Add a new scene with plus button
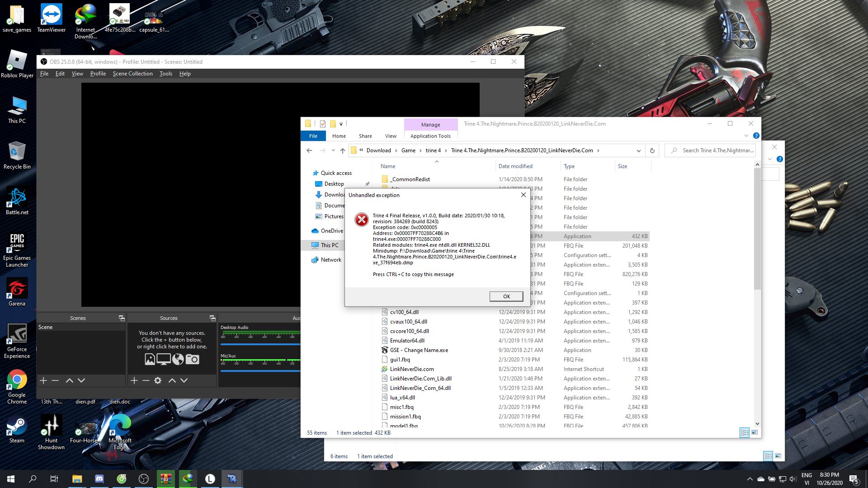The height and width of the screenshot is (488, 868). 43,380
